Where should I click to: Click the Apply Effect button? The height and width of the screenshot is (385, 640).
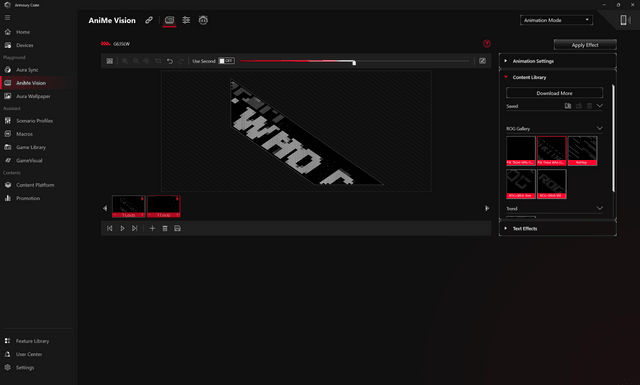[x=585, y=45]
